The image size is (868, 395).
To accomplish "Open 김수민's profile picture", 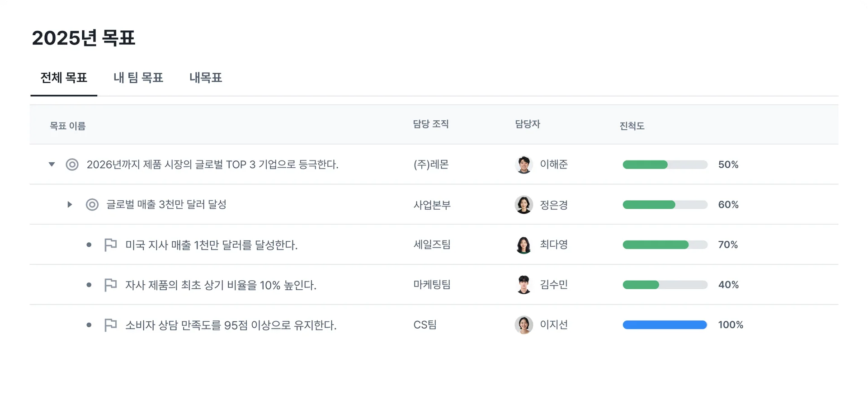I will point(524,285).
